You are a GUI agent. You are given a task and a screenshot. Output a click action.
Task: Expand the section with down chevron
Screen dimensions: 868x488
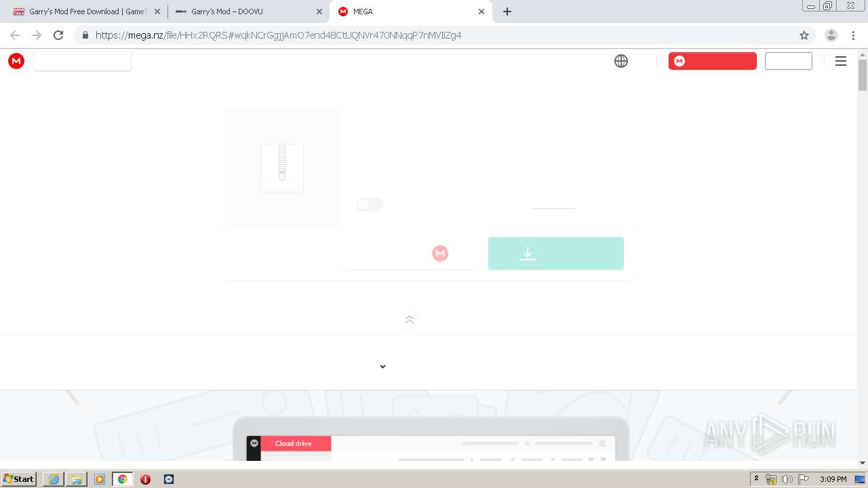382,367
